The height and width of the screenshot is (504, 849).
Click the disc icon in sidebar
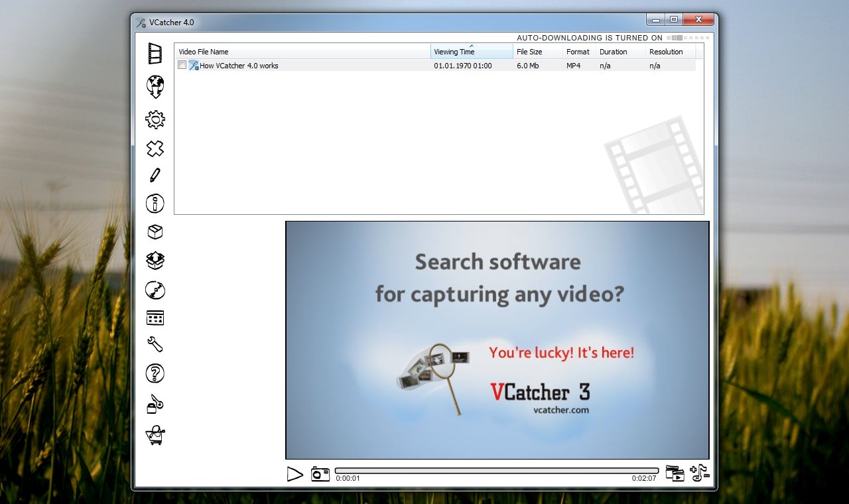(x=155, y=290)
